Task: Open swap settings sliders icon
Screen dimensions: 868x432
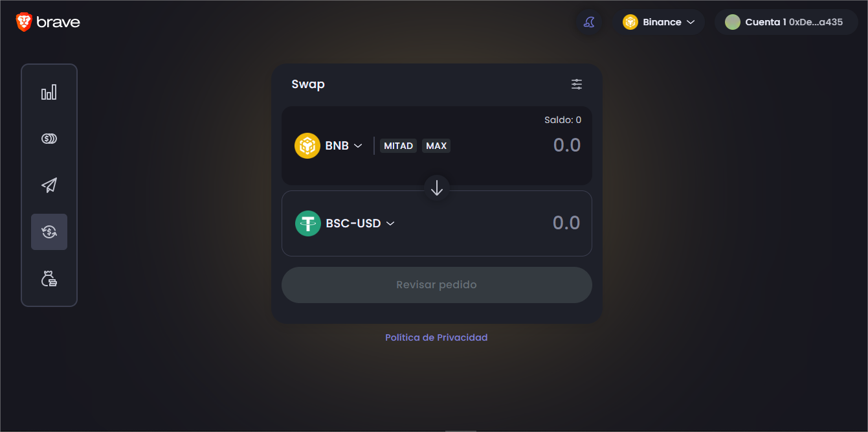Action: pyautogui.click(x=577, y=84)
